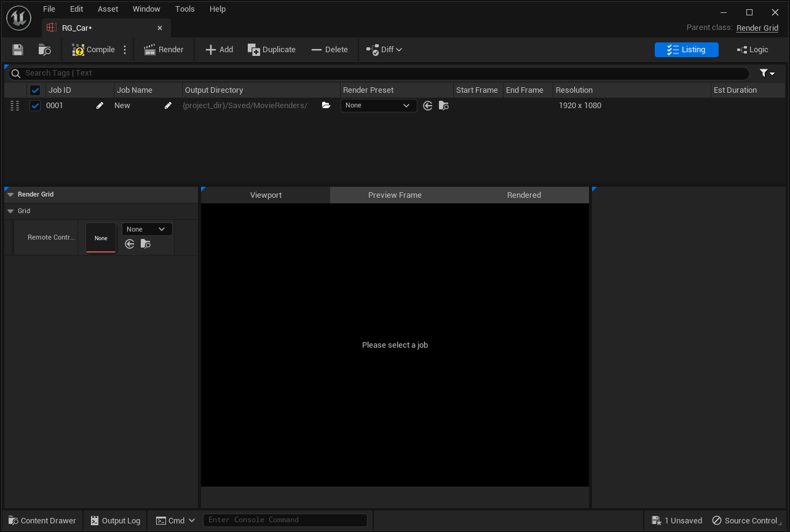Add a new render job
The height and width of the screenshot is (532, 790).
(x=219, y=49)
